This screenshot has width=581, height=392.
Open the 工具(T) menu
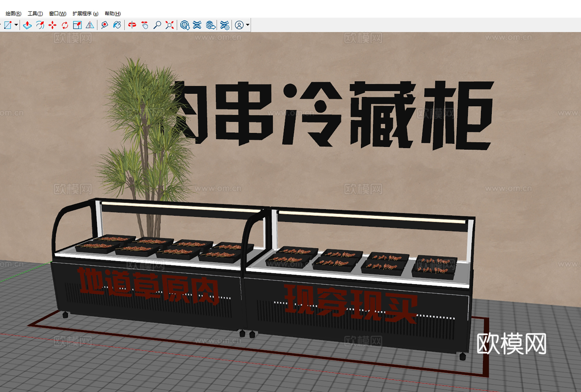click(35, 14)
